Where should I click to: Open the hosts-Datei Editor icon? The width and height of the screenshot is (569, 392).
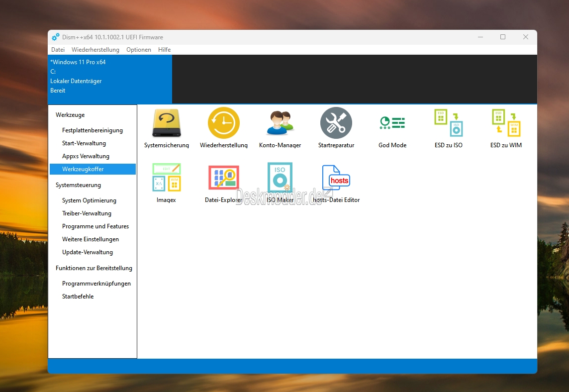click(336, 178)
